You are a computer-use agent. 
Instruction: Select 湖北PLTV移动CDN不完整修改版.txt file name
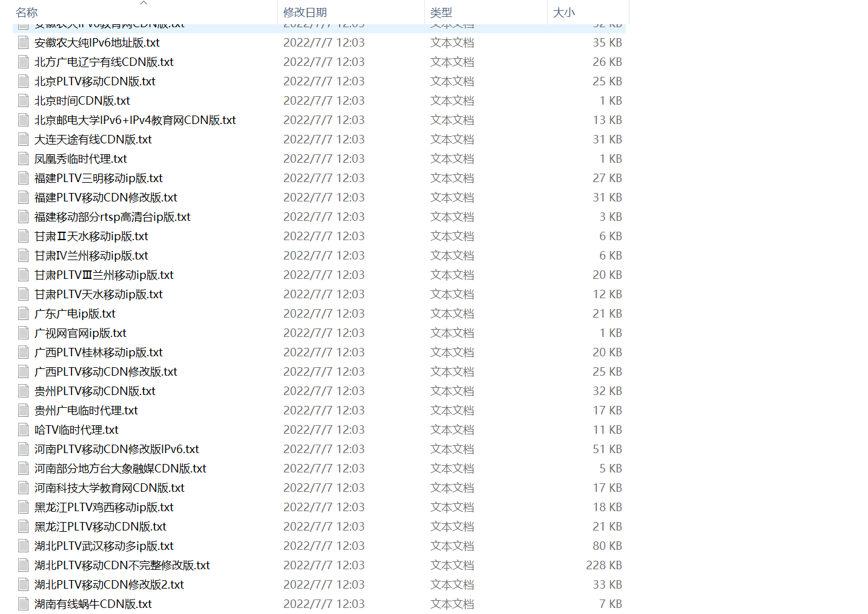pyautogui.click(x=122, y=565)
